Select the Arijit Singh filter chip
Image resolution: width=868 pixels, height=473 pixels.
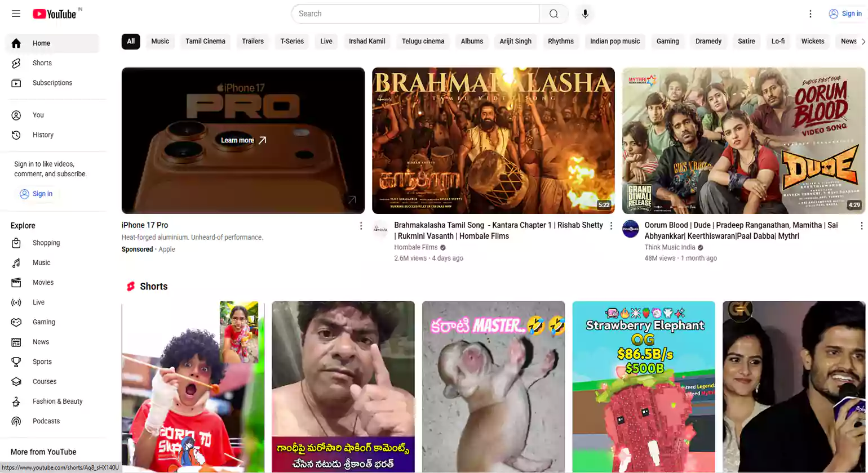515,42
